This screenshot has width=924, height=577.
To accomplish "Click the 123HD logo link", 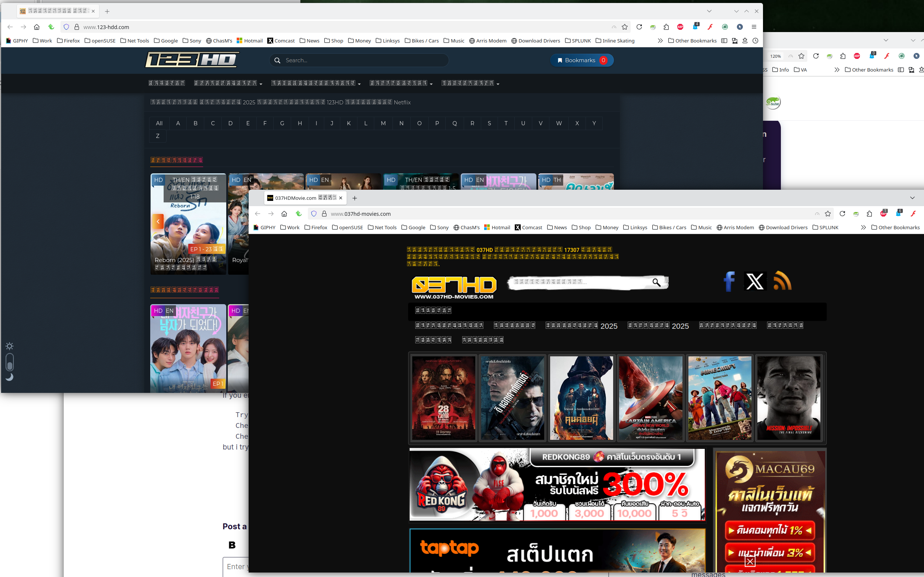I will pyautogui.click(x=192, y=60).
